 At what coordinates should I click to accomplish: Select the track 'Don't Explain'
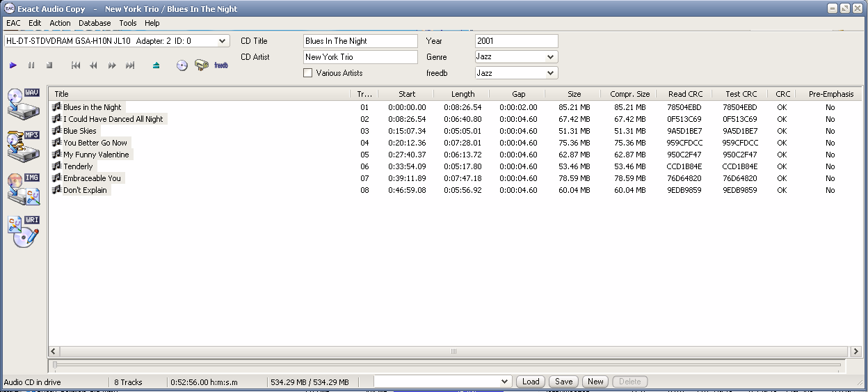86,190
